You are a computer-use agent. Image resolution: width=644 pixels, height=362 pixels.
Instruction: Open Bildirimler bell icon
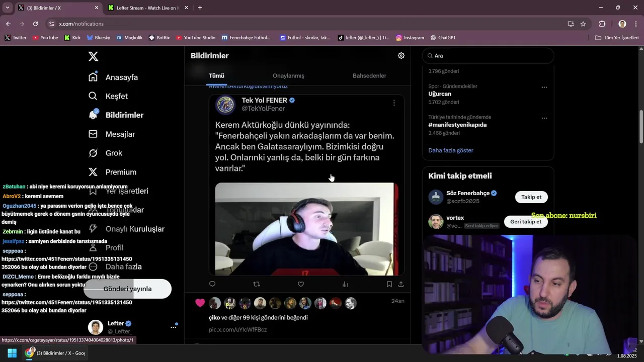click(93, 115)
